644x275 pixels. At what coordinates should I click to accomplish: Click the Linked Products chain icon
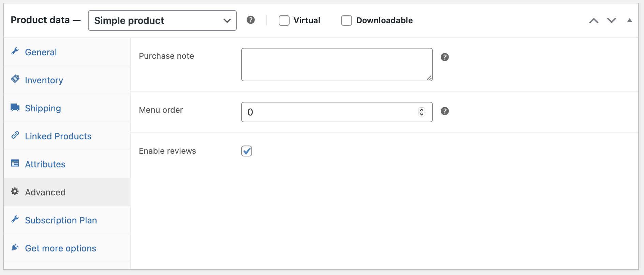click(15, 135)
